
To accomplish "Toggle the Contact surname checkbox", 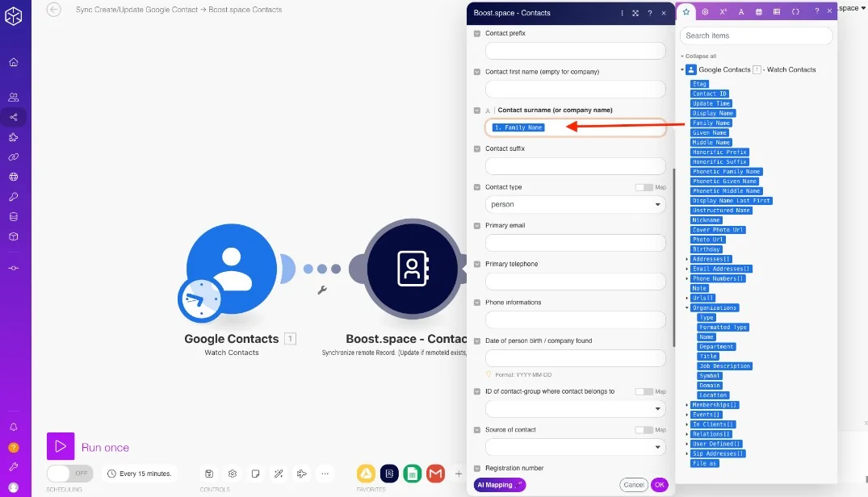I will pyautogui.click(x=477, y=110).
